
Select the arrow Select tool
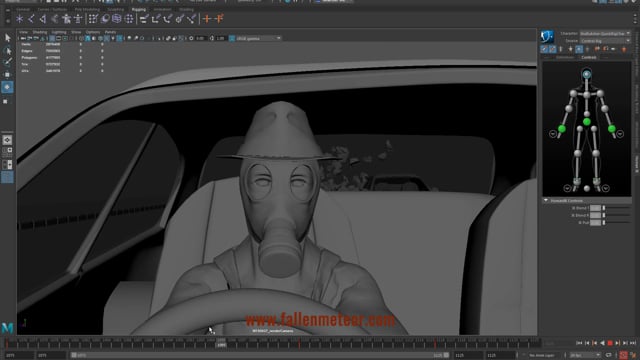pyautogui.click(x=7, y=38)
